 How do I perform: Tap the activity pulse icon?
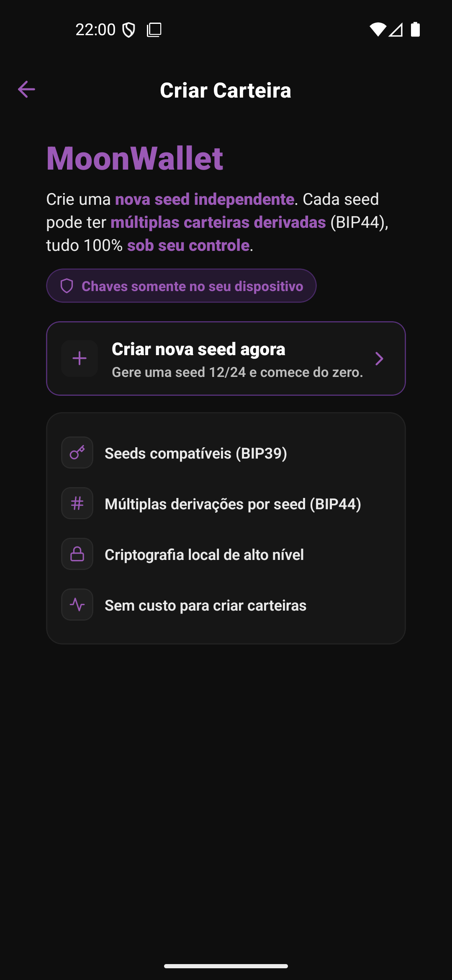[77, 605]
